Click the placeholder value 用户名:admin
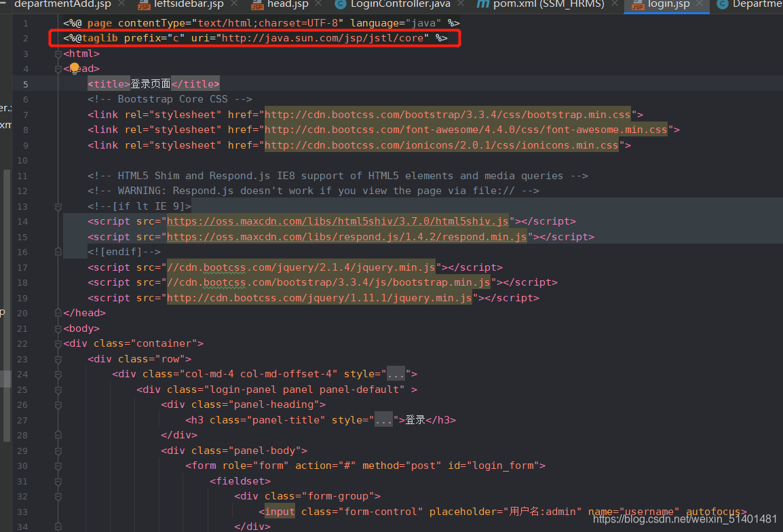The width and height of the screenshot is (783, 532). click(542, 512)
